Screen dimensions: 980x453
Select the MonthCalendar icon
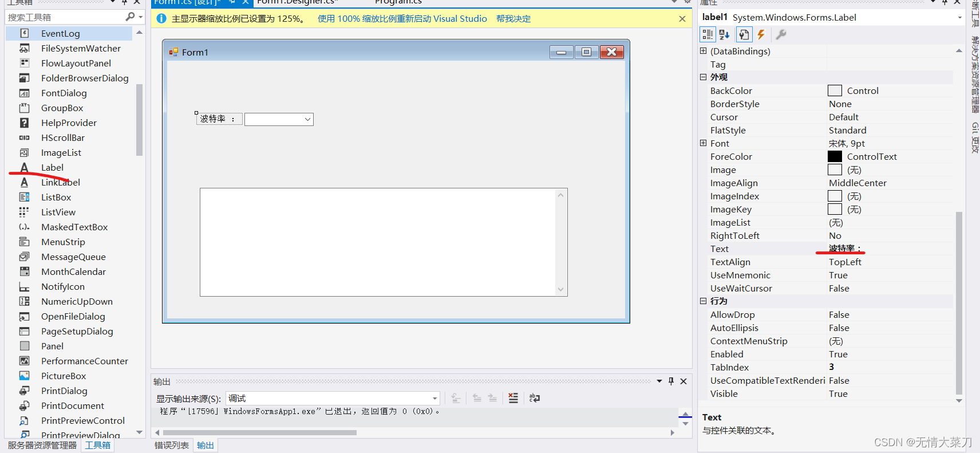[x=24, y=271]
